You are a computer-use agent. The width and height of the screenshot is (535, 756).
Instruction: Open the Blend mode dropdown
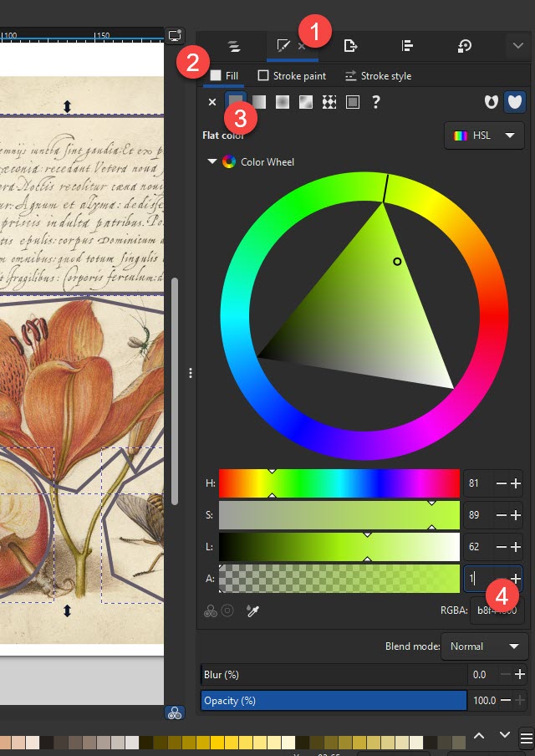coord(484,646)
